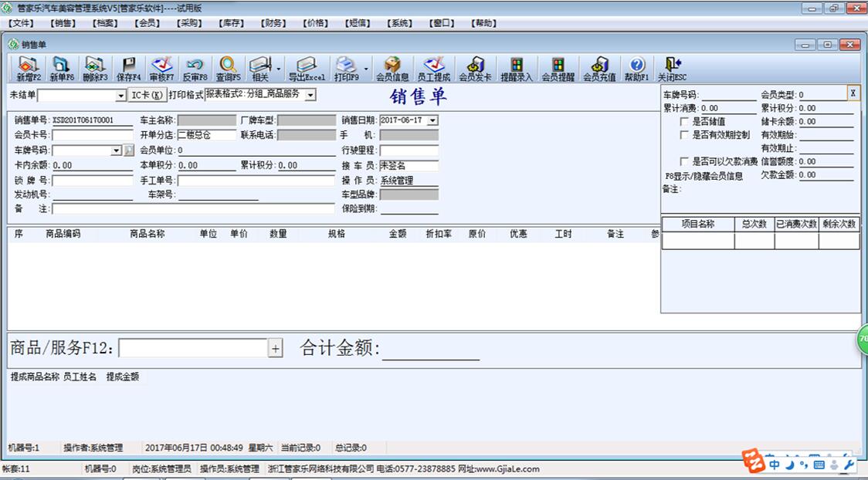Click the 会员充值 recharge icon

(x=598, y=68)
